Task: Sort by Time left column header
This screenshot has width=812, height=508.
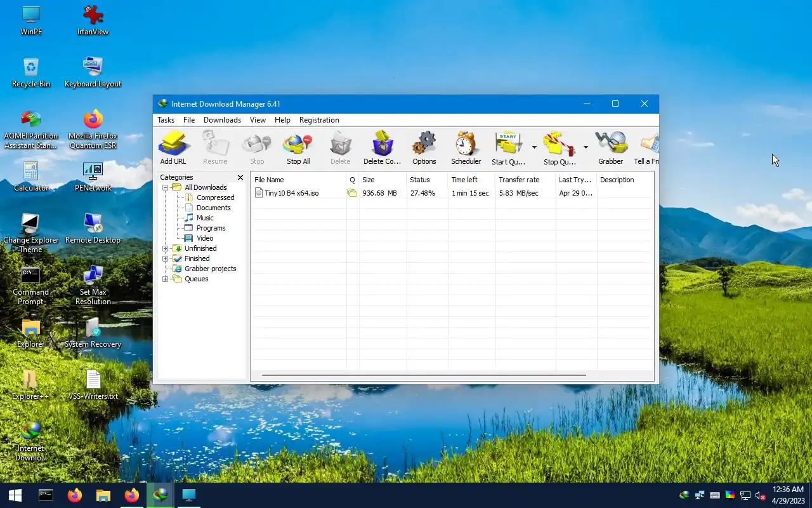Action: [471, 180]
